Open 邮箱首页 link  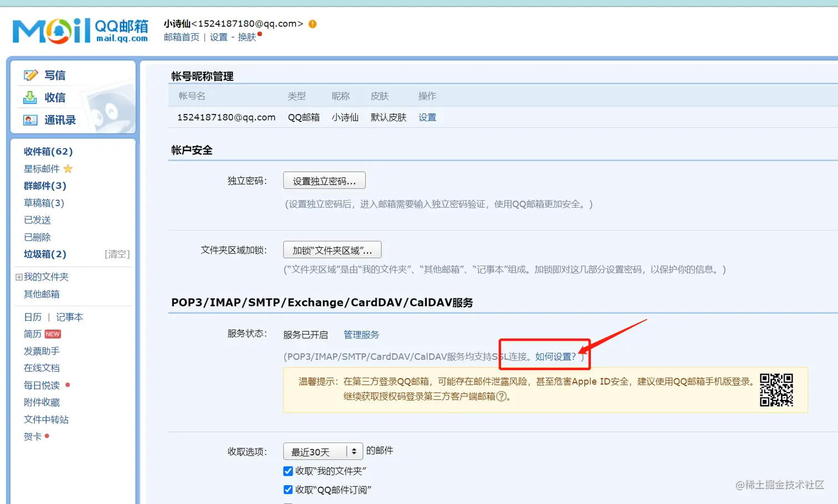coord(181,37)
